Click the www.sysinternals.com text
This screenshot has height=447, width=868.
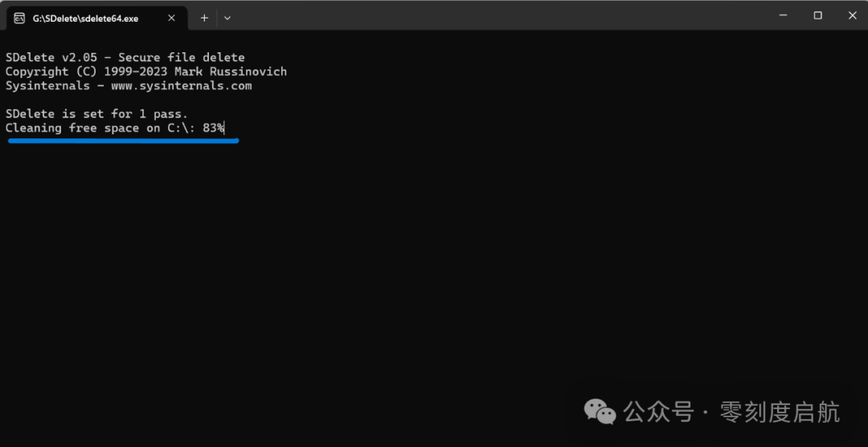click(x=181, y=86)
